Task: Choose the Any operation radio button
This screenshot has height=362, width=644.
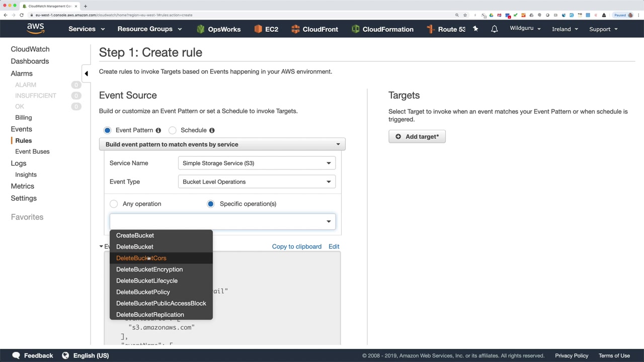Action: tap(114, 204)
